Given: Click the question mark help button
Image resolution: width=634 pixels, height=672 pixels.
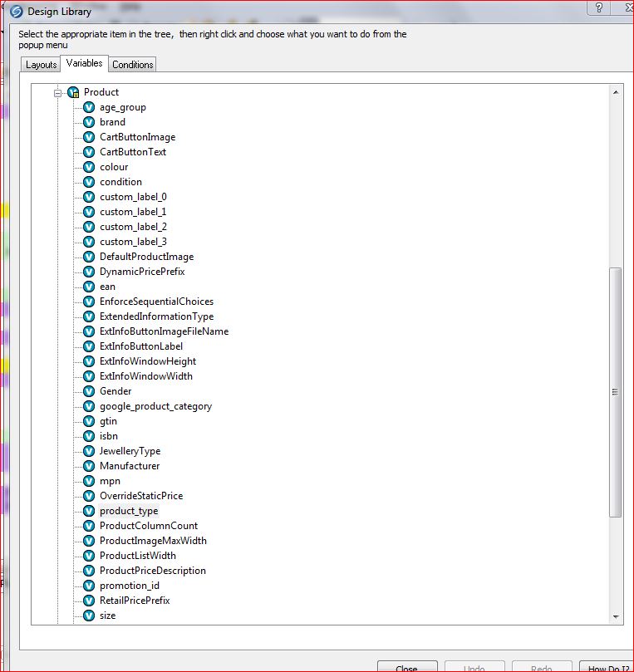Looking at the screenshot, I should click(598, 8).
